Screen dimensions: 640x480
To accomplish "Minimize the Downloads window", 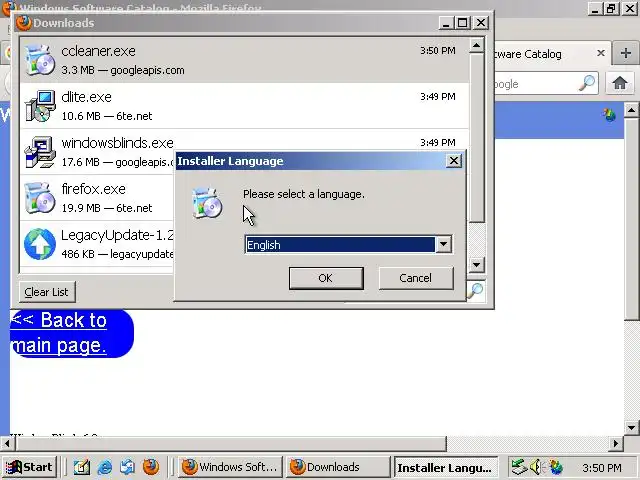I will (446, 23).
